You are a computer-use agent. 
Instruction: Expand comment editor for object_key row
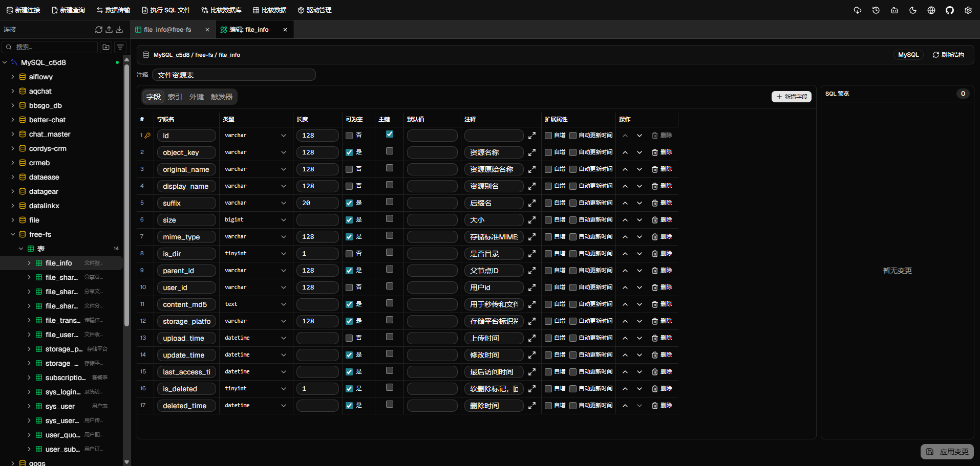(532, 152)
